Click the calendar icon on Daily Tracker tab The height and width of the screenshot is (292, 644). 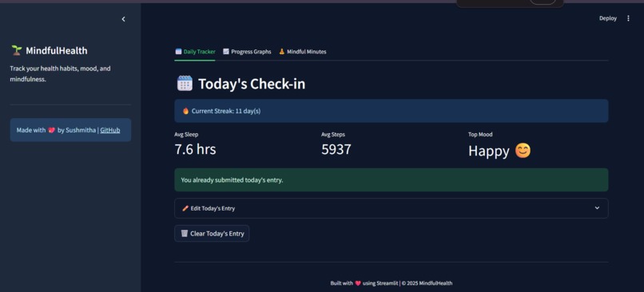[178, 52]
